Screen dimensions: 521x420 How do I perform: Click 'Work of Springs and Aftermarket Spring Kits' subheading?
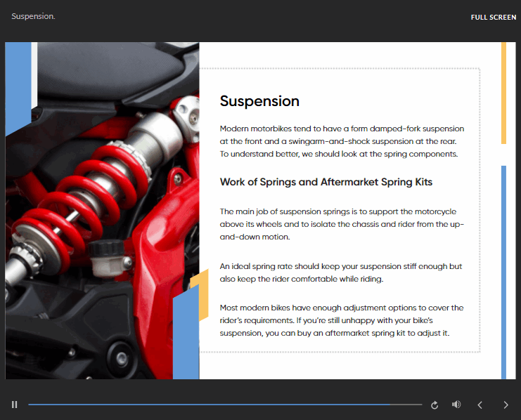pos(326,182)
